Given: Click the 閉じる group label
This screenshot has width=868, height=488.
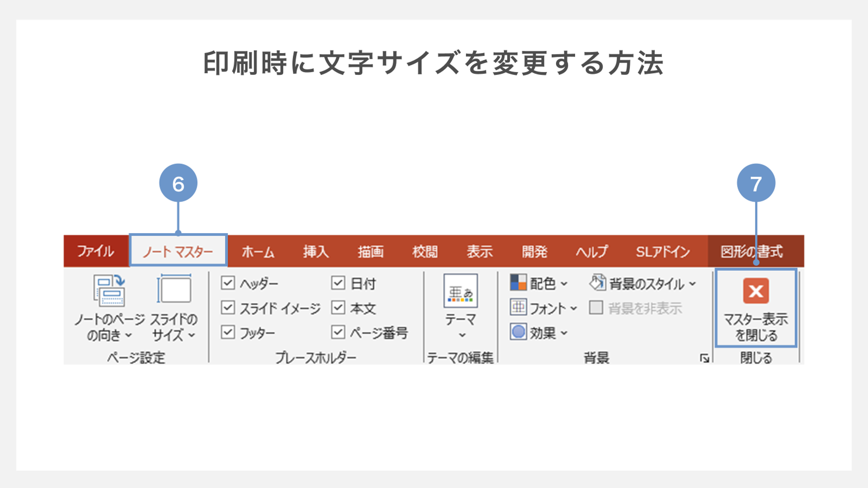Looking at the screenshot, I should click(756, 358).
